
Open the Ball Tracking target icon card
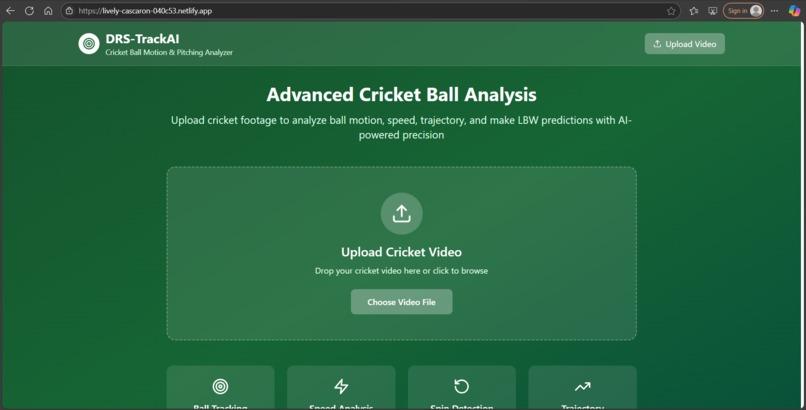pyautogui.click(x=221, y=388)
